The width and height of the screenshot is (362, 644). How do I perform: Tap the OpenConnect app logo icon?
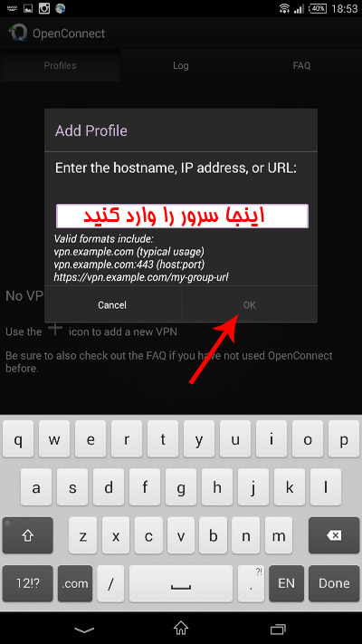(x=18, y=33)
